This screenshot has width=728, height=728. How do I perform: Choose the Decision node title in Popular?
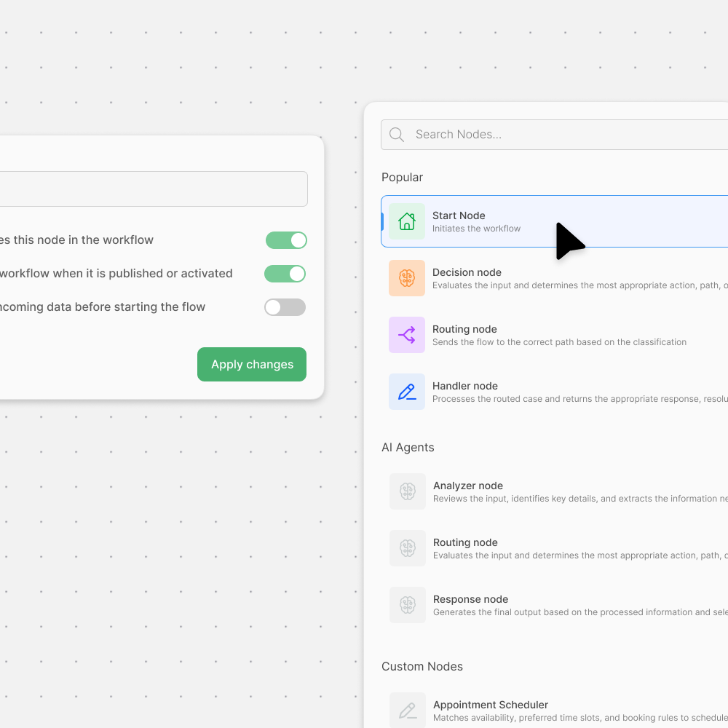[x=467, y=272]
